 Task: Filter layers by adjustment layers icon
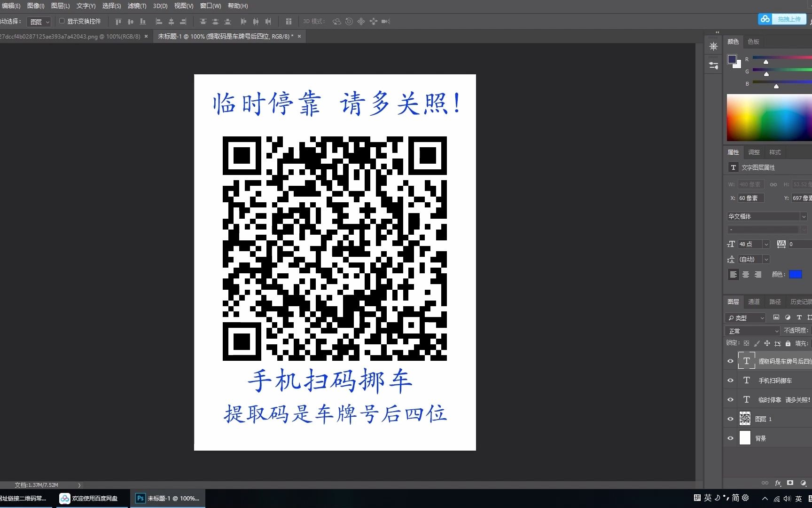tap(788, 317)
